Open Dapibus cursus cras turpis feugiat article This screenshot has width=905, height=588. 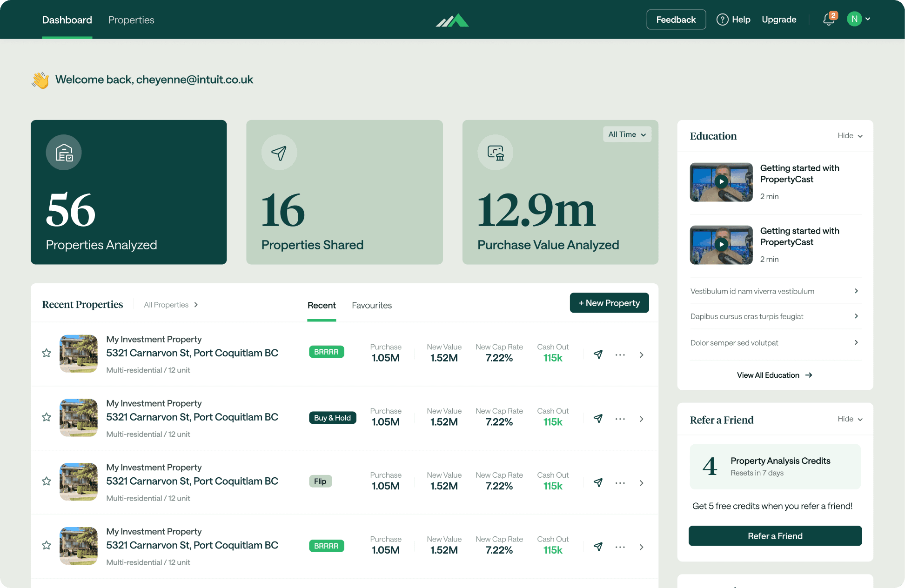(775, 316)
